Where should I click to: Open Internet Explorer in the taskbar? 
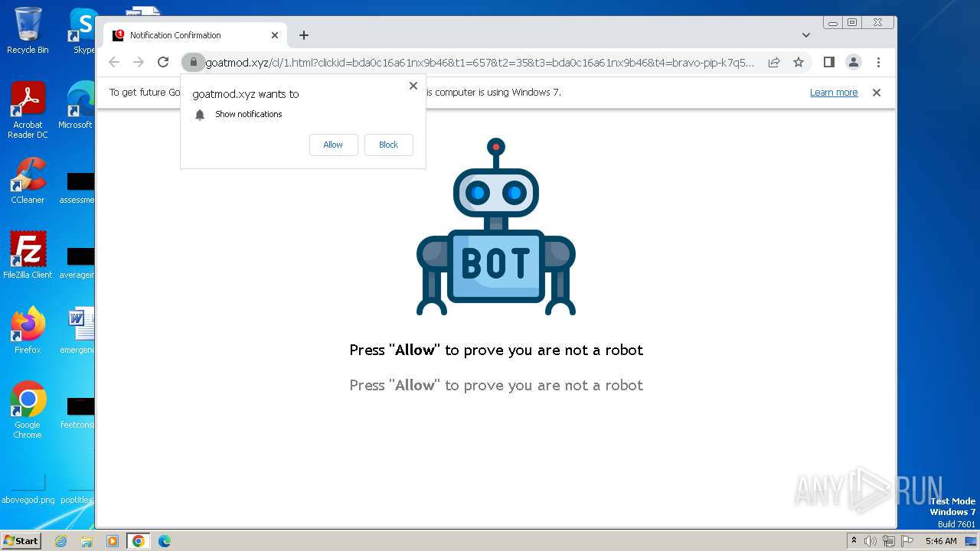pos(61,541)
